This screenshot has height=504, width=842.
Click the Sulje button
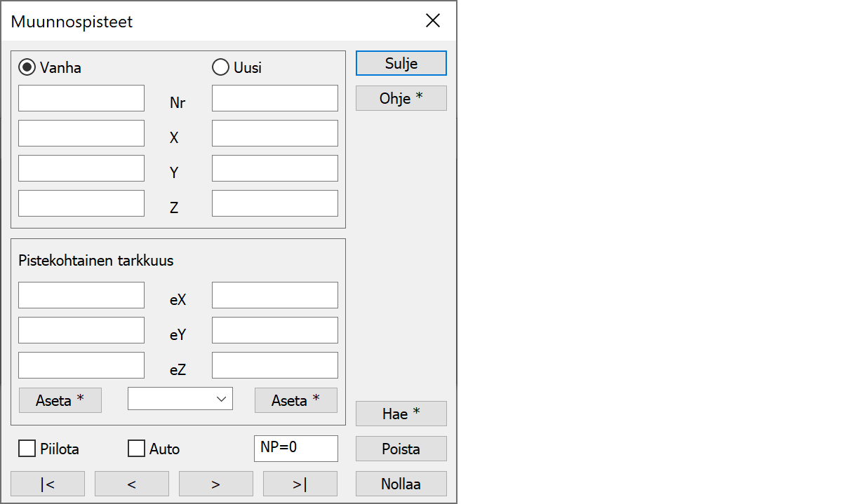[x=401, y=63]
